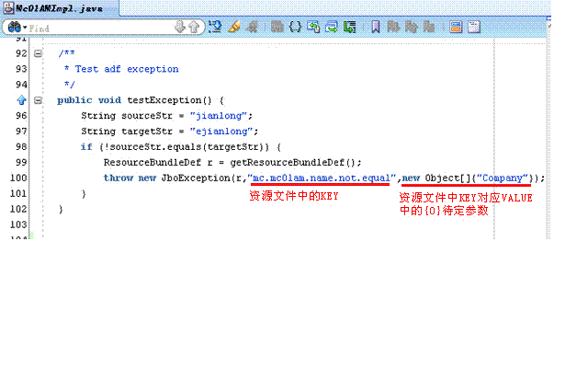Click the string literal "jianlong"
The height and width of the screenshot is (368, 588).
point(219,116)
